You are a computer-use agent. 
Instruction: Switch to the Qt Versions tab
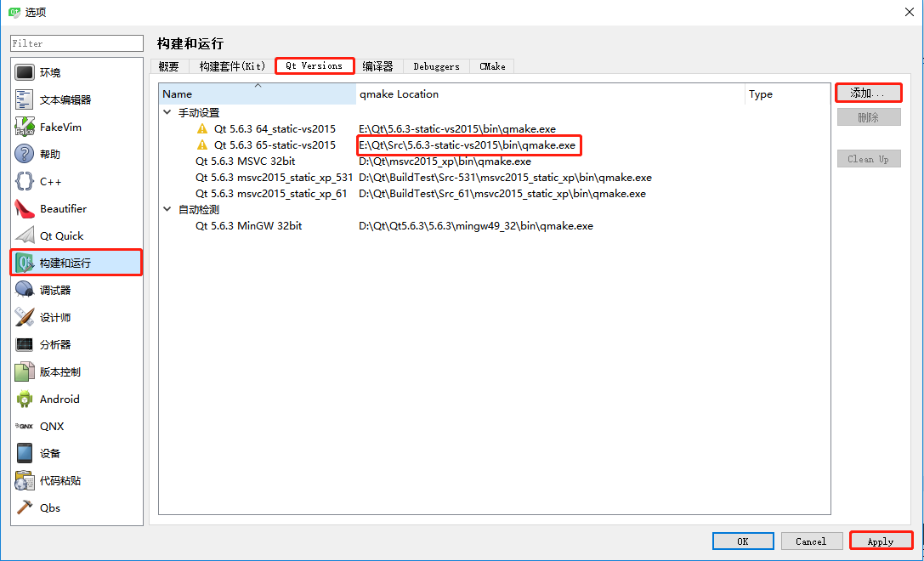(x=314, y=66)
